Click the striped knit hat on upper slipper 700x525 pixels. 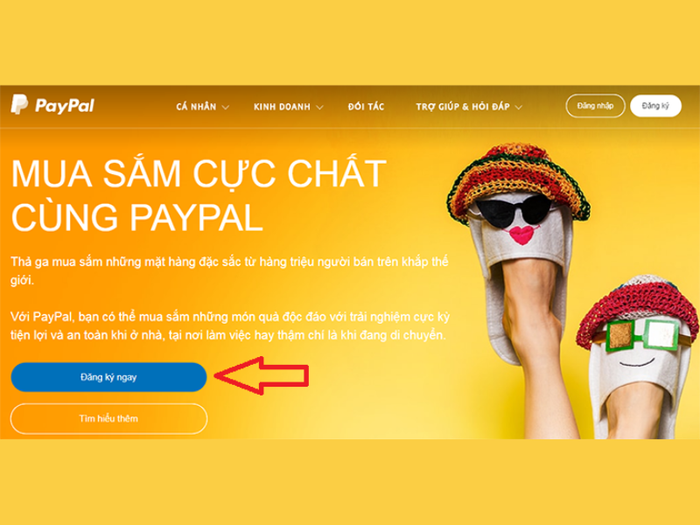coord(518,181)
